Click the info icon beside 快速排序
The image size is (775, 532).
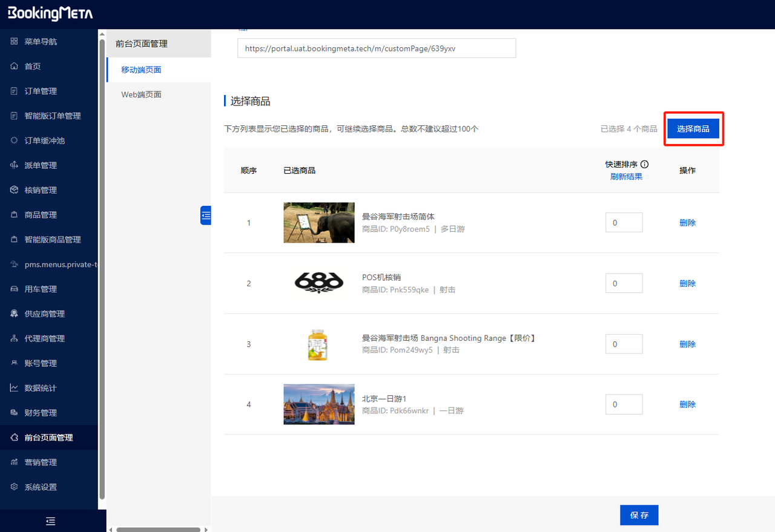(644, 164)
